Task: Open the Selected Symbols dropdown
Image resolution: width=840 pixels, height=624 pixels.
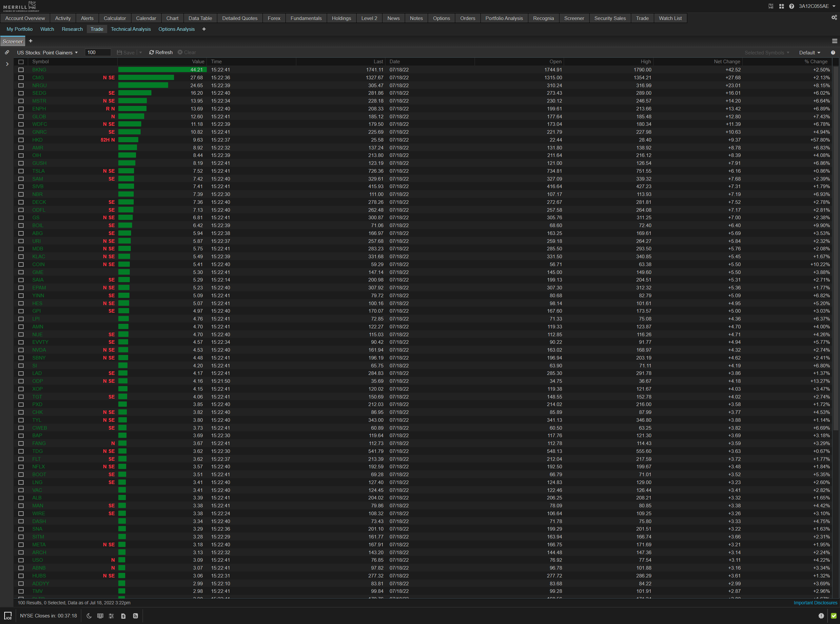Action: 767,52
